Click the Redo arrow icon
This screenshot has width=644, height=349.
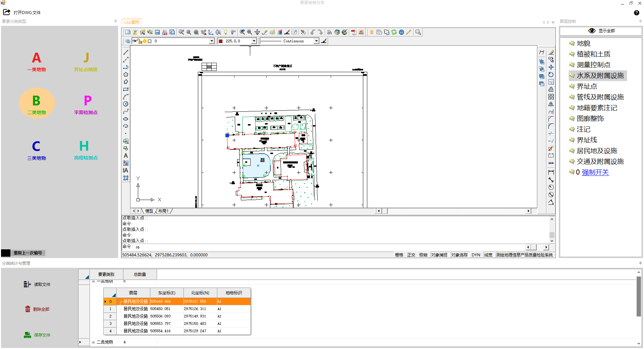(x=320, y=32)
